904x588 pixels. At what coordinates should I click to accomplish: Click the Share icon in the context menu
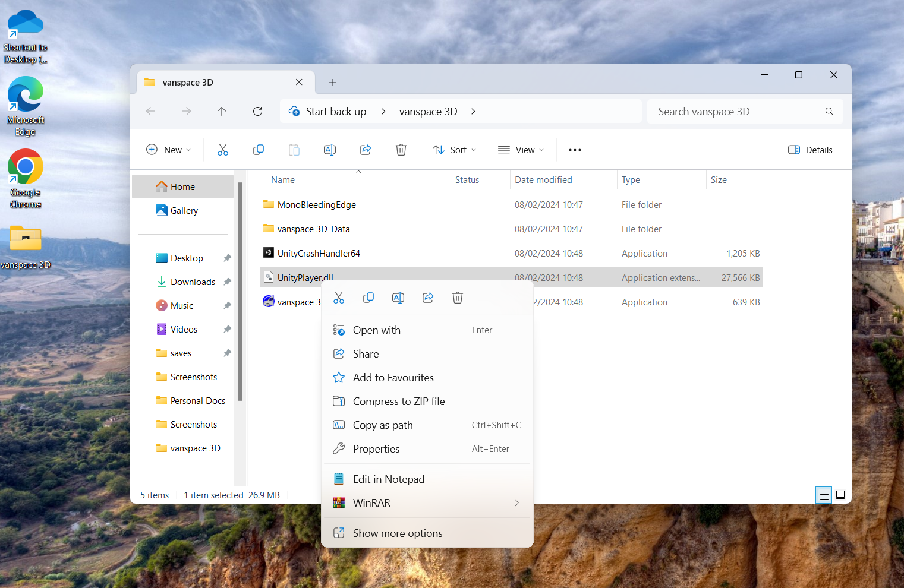pos(428,298)
